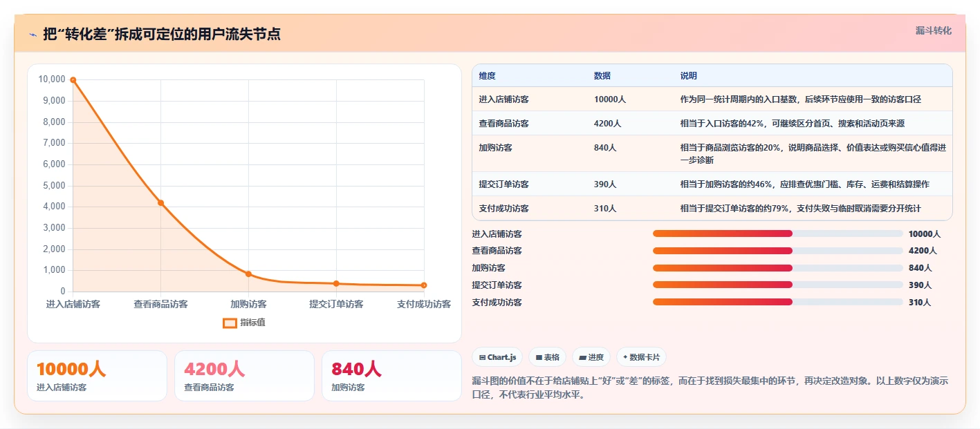
Task: Click the 表格 chip
Action: 547,357
